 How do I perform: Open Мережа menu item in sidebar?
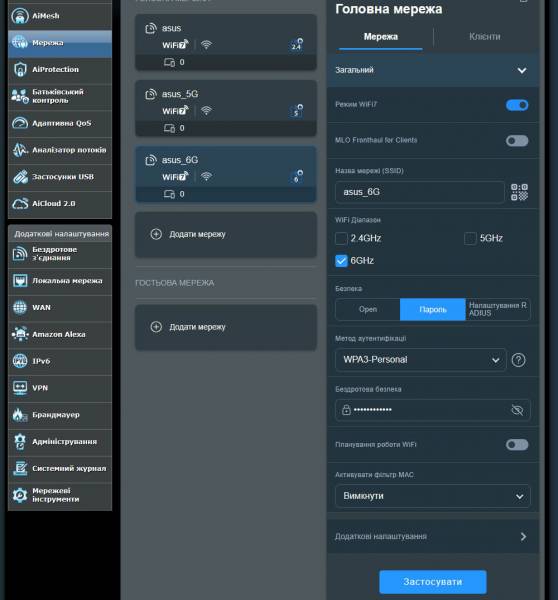pyautogui.click(x=60, y=43)
